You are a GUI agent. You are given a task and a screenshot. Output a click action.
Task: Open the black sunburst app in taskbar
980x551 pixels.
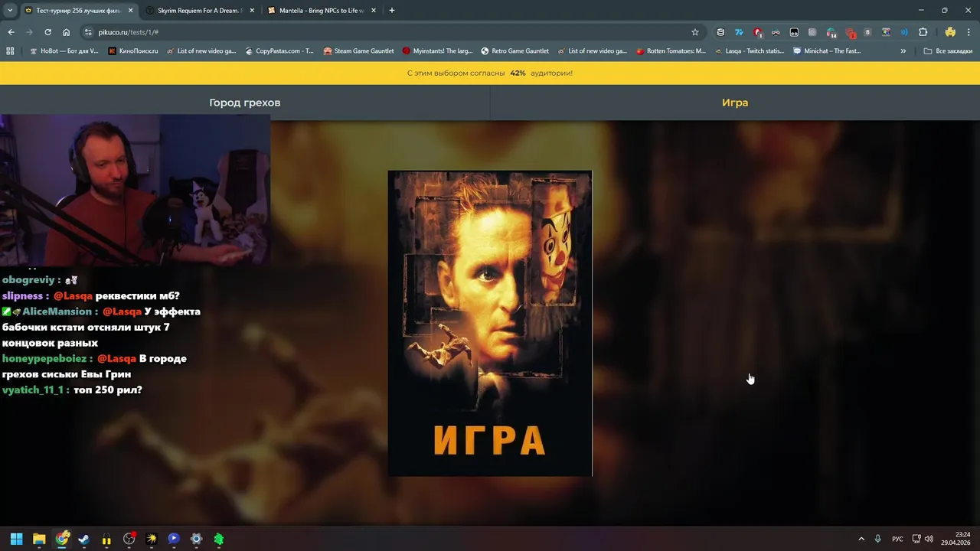click(x=151, y=539)
